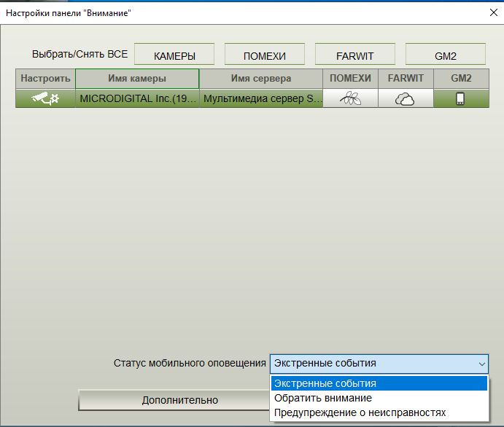The height and width of the screenshot is (427, 504).
Task: Click the КАМЕРЫ select-all button
Action: [174, 54]
